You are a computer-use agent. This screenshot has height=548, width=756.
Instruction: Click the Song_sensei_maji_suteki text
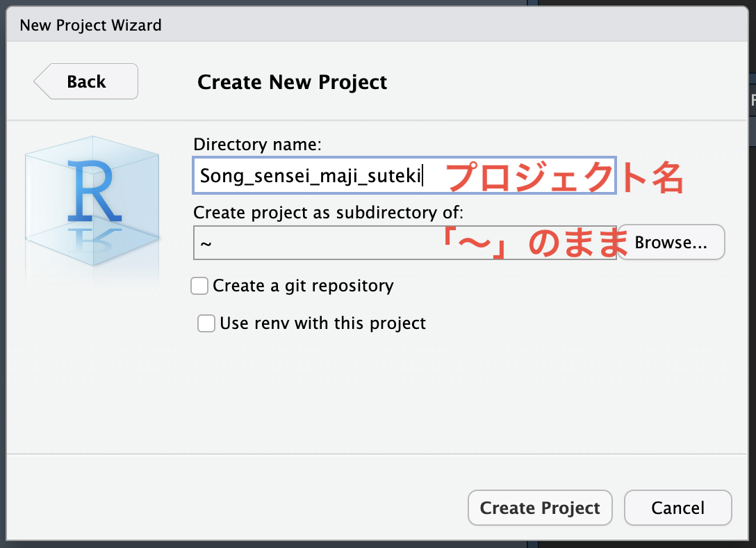point(311,176)
